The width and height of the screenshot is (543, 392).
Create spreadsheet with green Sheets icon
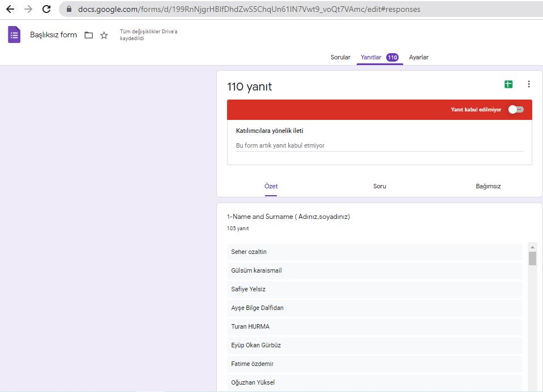tap(508, 84)
